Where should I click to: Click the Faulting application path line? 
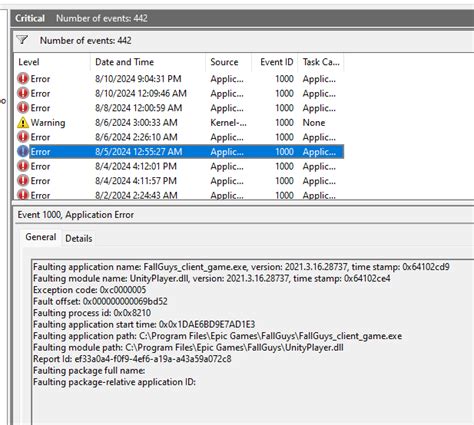(217, 336)
